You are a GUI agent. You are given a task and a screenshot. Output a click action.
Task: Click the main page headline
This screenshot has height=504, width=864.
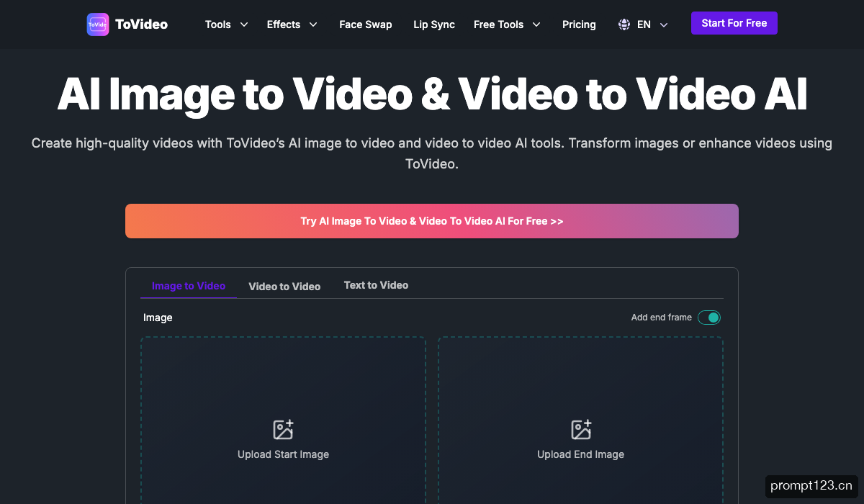pyautogui.click(x=432, y=94)
